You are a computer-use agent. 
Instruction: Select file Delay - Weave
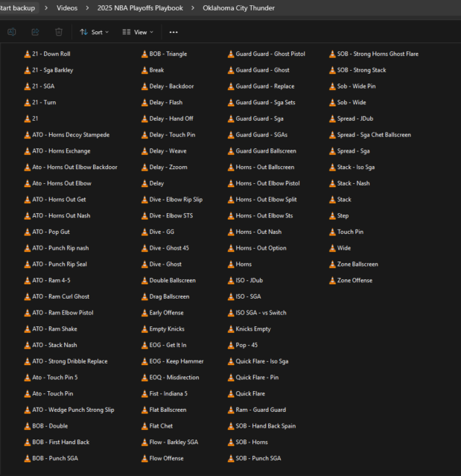coord(164,151)
